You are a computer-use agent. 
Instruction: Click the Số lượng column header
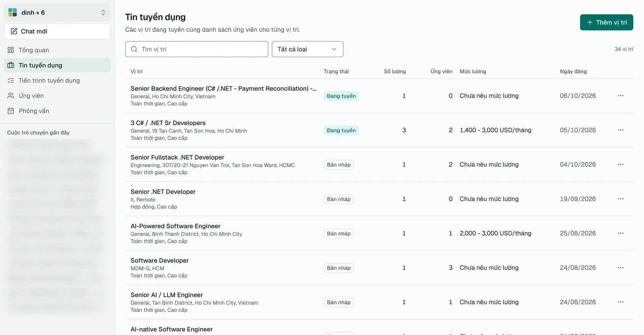[x=395, y=72]
